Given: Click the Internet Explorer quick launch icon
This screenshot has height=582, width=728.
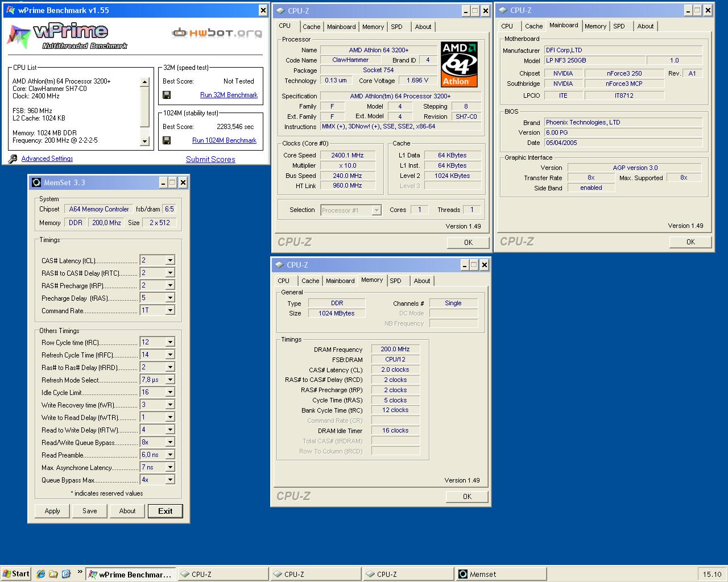Looking at the screenshot, I should [40, 574].
